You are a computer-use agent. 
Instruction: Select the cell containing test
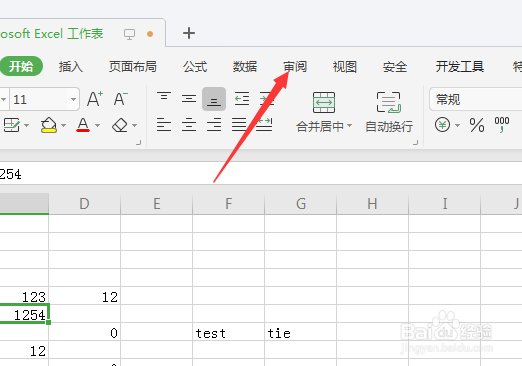point(228,332)
